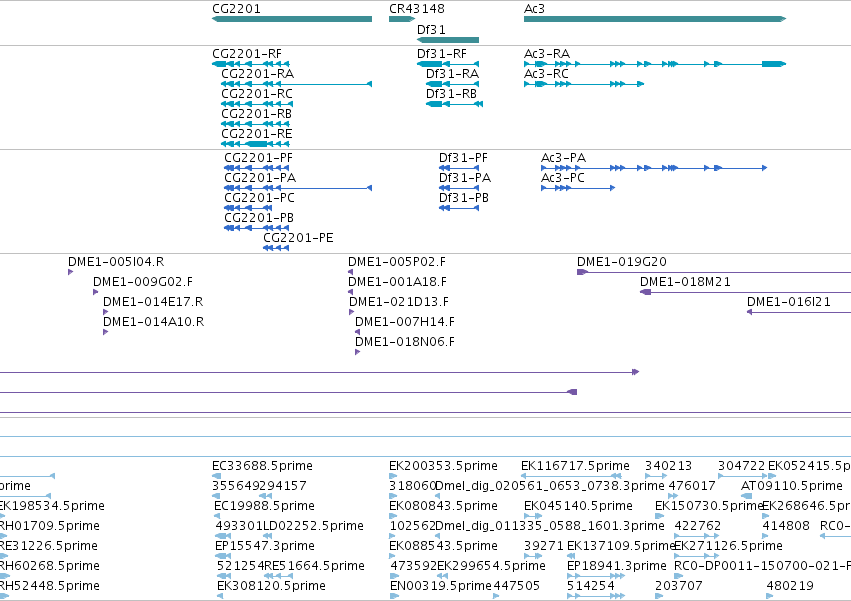The image size is (851, 601).
Task: Select the Ac3-PC protein label
Action: [563, 178]
